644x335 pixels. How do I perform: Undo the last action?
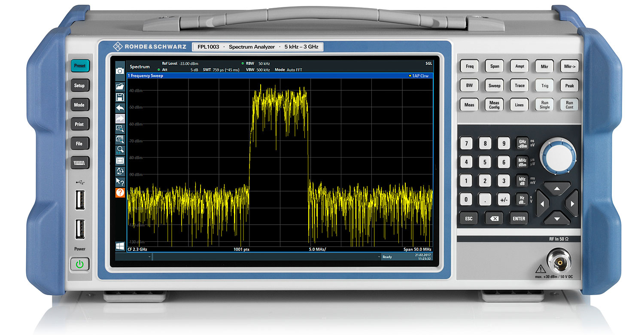(x=120, y=108)
